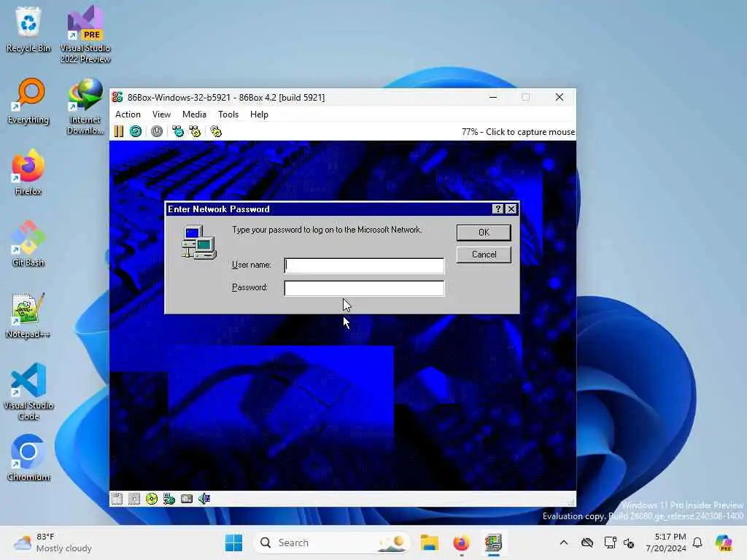Select Git Bash desktop shortcut

28,244
